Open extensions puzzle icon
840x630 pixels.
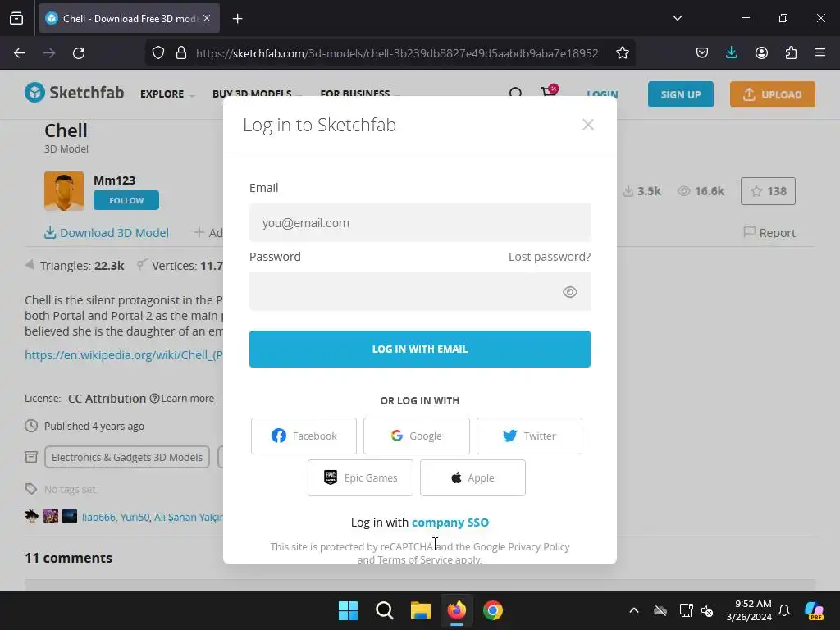(791, 53)
